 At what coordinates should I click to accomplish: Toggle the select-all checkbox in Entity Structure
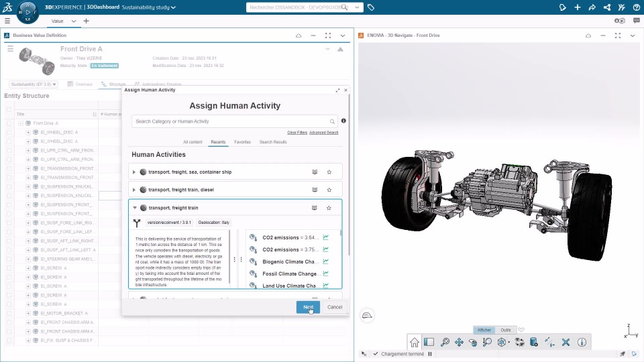[9, 109]
